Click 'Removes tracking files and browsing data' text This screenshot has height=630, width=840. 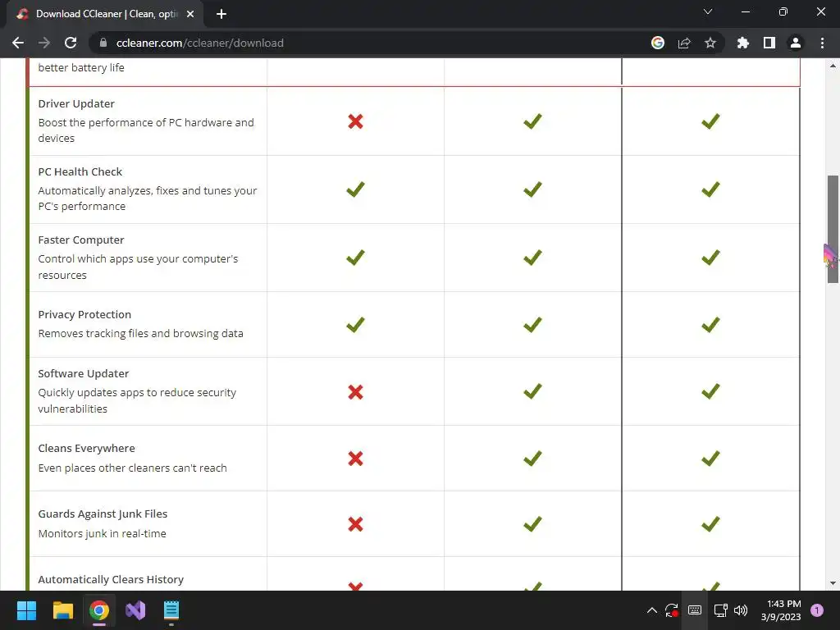(x=140, y=333)
